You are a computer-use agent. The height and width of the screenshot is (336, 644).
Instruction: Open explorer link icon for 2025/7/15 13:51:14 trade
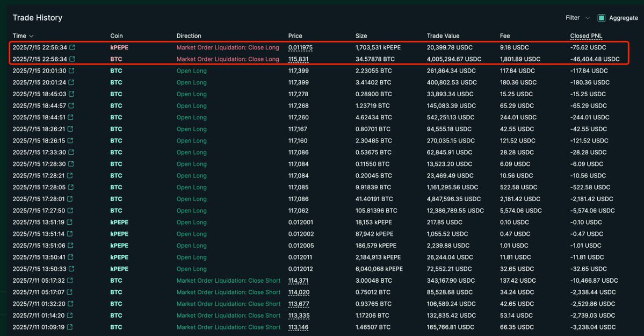click(x=70, y=234)
